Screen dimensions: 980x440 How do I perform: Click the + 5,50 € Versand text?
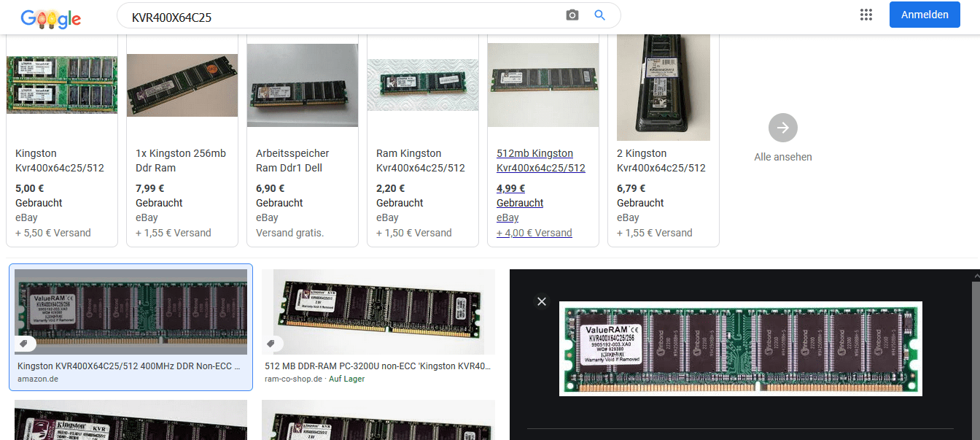[x=53, y=233]
